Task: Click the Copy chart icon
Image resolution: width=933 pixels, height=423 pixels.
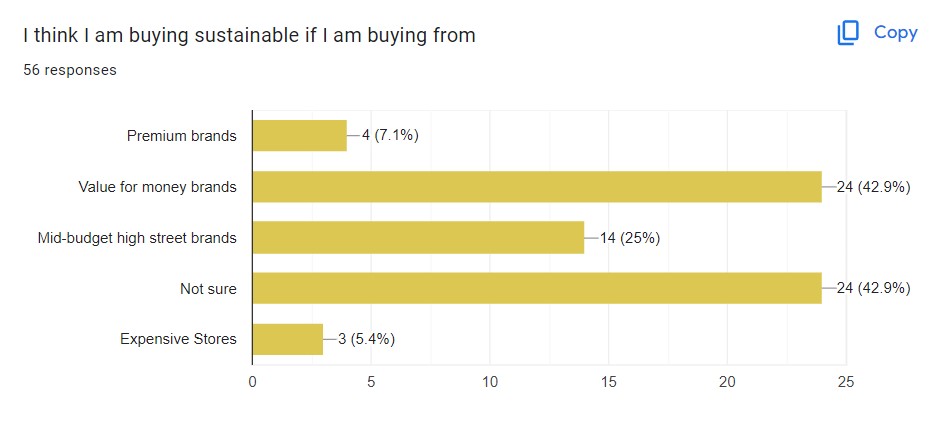Action: coord(848,33)
